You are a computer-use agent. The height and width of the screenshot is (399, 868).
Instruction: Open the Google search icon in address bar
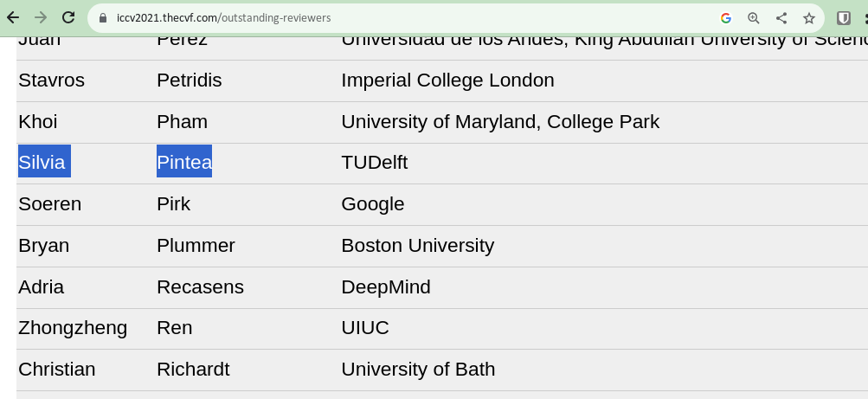pyautogui.click(x=726, y=18)
